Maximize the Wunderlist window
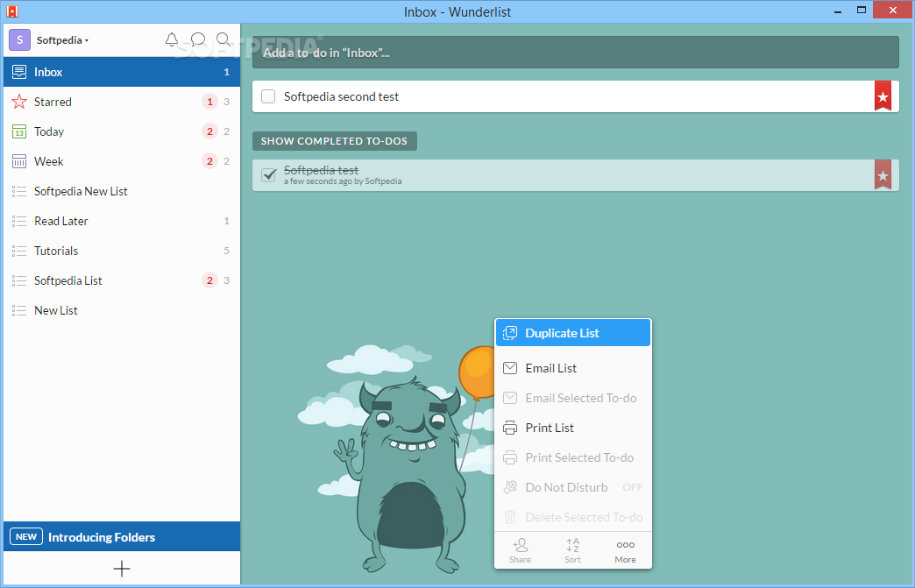The image size is (915, 588). pos(862,11)
